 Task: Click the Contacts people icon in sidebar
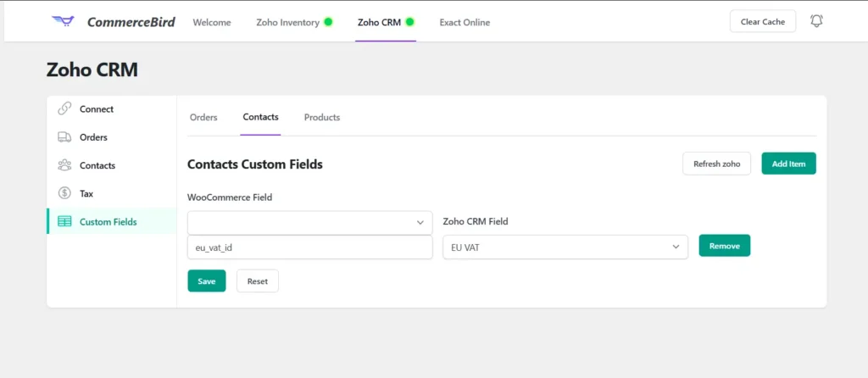click(64, 165)
